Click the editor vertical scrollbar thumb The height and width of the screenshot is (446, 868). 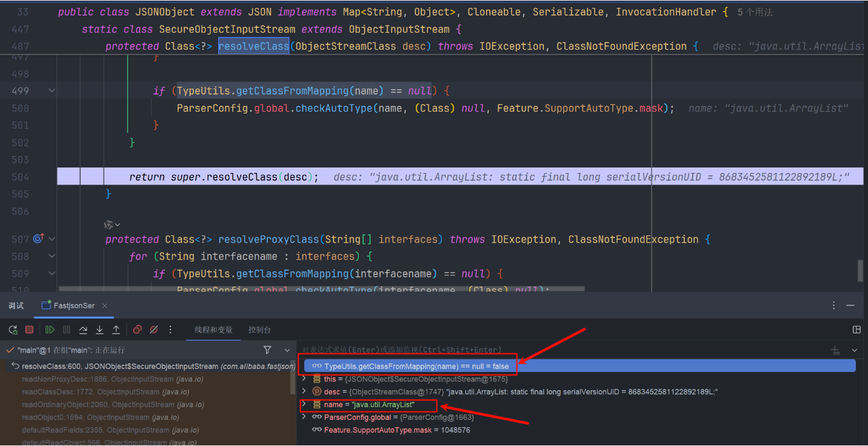[x=860, y=271]
